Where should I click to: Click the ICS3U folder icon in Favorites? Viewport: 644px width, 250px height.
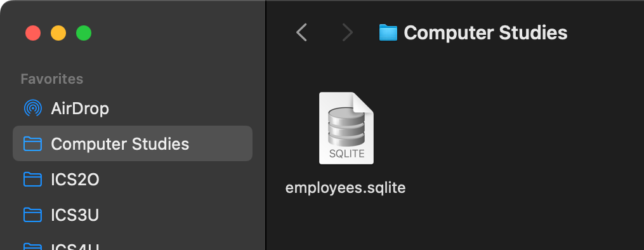(x=33, y=214)
